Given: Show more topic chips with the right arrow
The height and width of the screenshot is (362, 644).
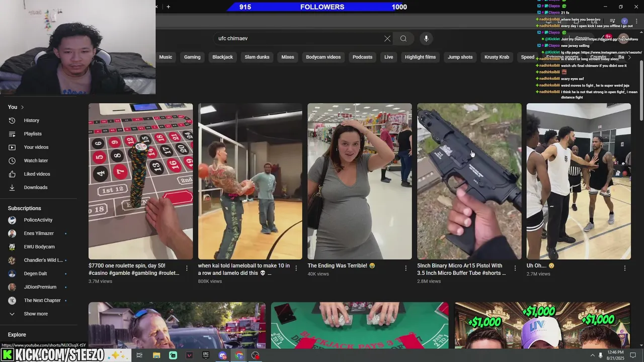Looking at the screenshot, I should [x=629, y=57].
